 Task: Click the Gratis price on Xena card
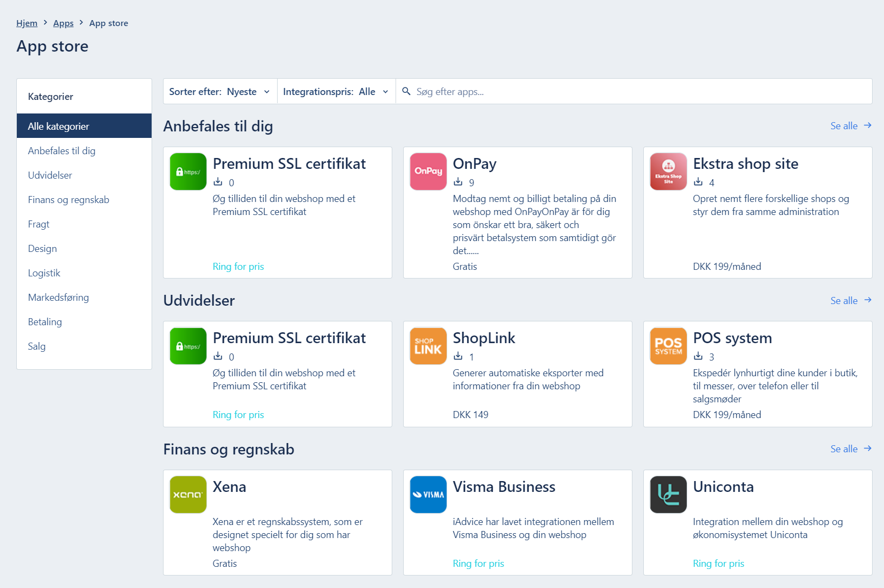[x=224, y=564]
